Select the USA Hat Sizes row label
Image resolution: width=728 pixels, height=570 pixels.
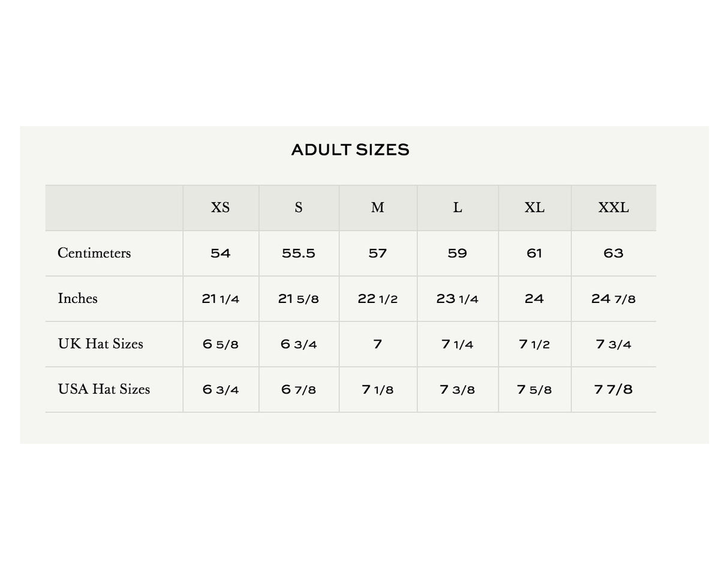pos(104,389)
